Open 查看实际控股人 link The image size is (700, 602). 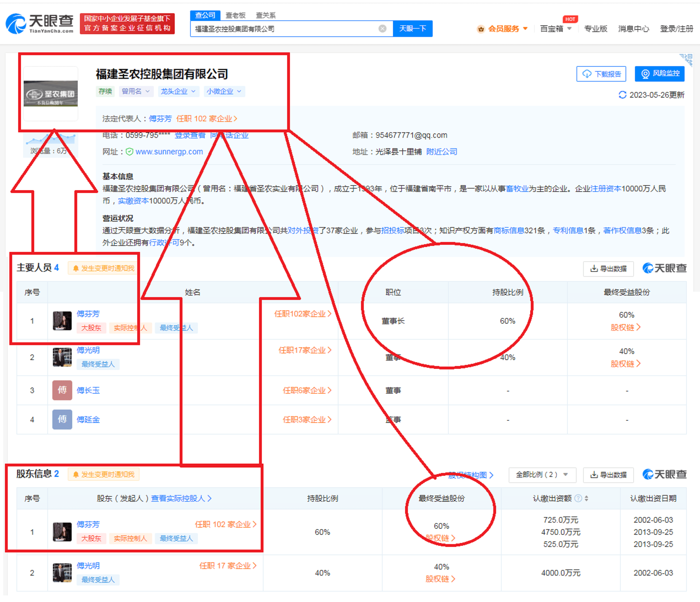click(181, 498)
